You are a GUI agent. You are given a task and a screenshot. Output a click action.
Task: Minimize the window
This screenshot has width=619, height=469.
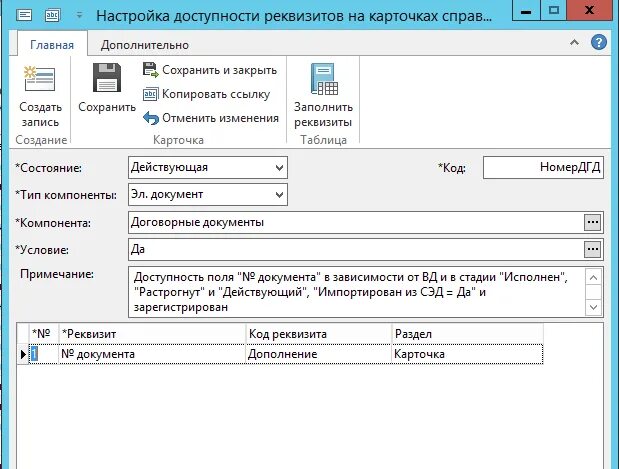[525, 10]
